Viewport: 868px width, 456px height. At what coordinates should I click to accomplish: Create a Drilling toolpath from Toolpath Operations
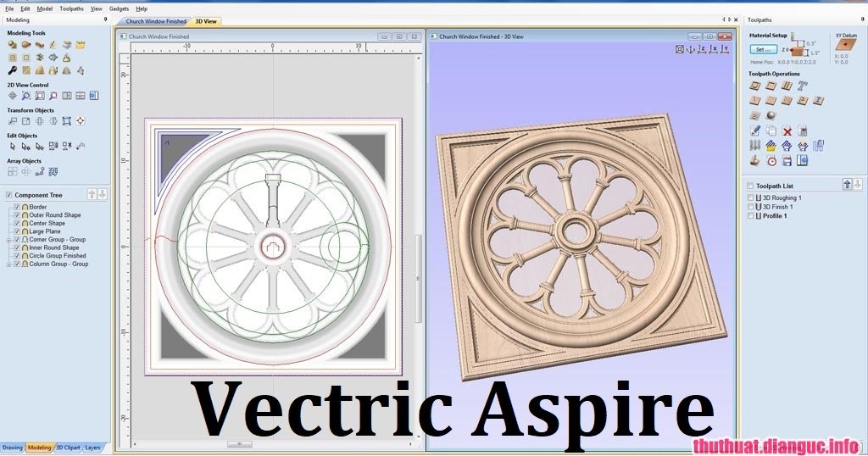point(787,86)
